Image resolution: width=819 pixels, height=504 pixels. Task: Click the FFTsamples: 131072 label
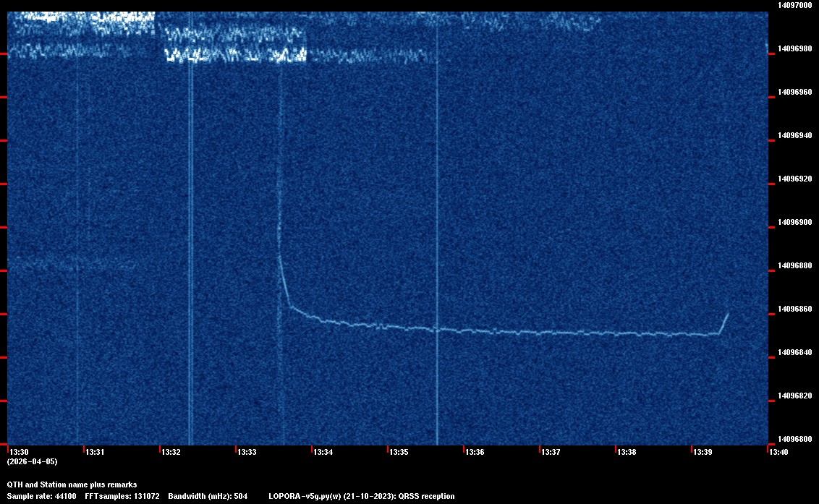tap(122, 496)
